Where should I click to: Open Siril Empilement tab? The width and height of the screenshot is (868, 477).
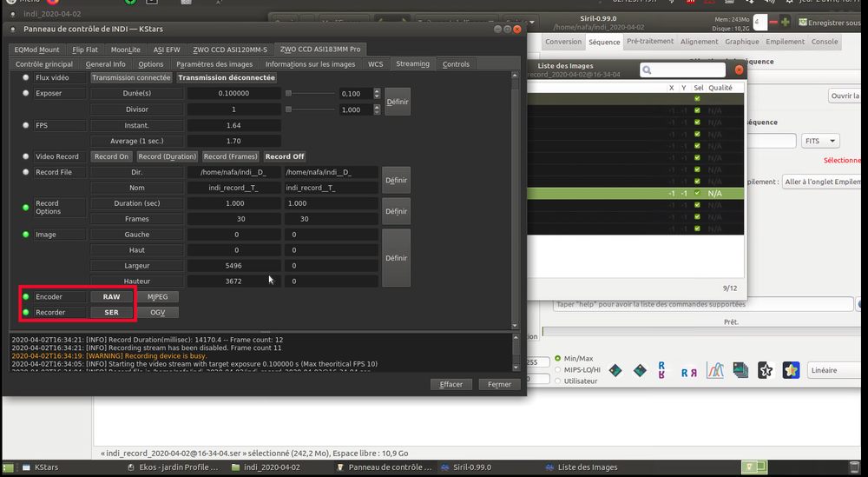coord(785,42)
